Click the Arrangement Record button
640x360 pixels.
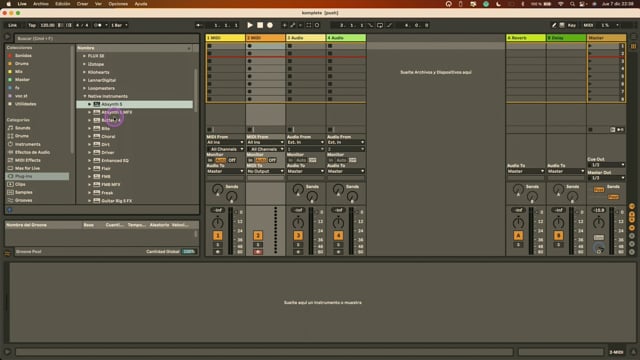point(270,25)
